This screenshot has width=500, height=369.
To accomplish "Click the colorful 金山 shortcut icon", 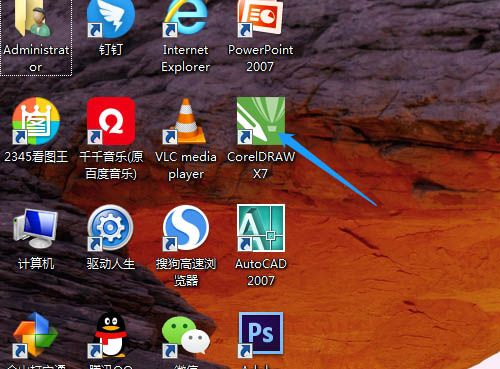I will coord(35,335).
